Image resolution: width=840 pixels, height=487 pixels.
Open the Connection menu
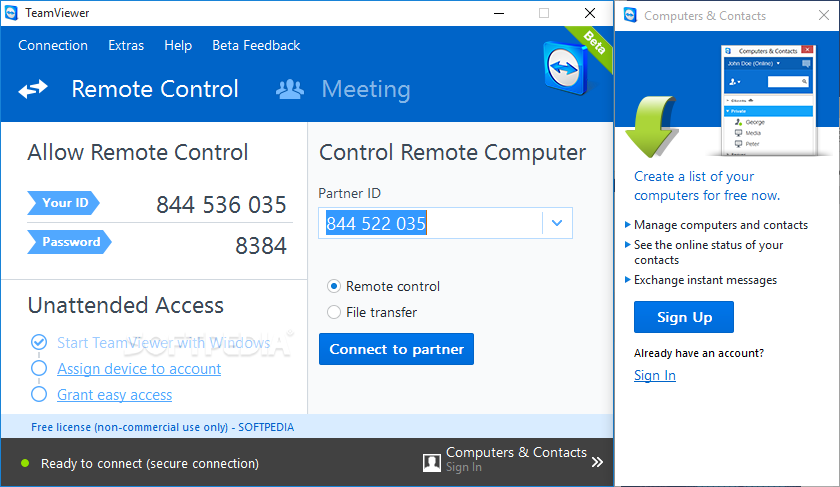pyautogui.click(x=53, y=46)
